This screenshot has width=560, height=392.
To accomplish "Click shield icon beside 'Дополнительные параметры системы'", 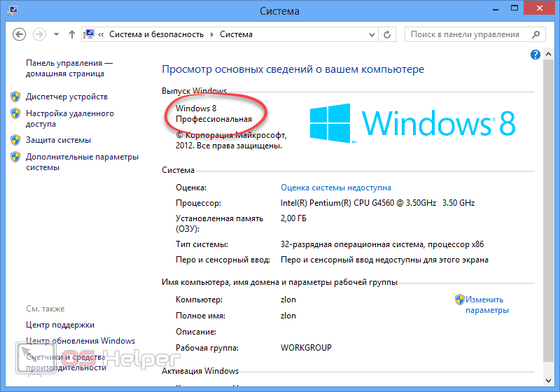I will tap(15, 157).
